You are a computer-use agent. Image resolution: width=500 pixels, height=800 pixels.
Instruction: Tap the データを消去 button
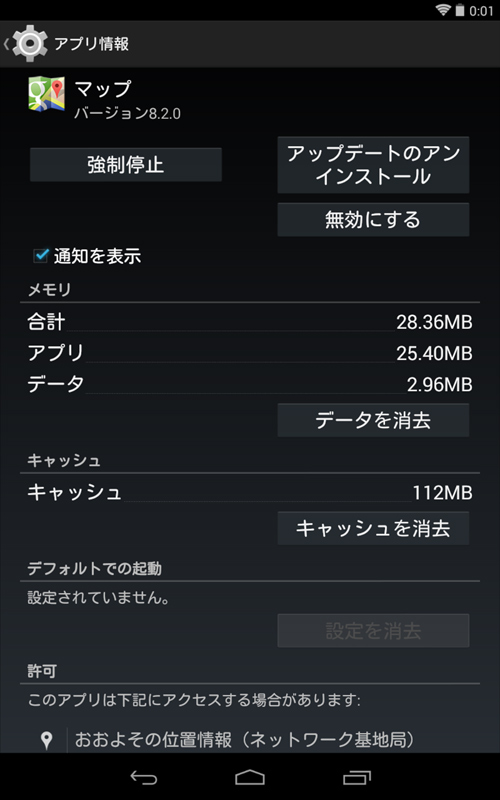373,420
